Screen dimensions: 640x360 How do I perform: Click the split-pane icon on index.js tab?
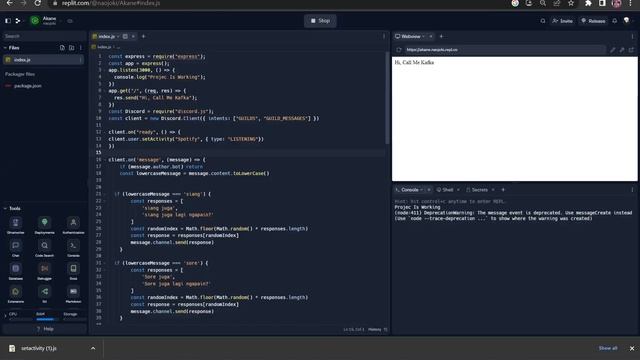[x=125, y=37]
